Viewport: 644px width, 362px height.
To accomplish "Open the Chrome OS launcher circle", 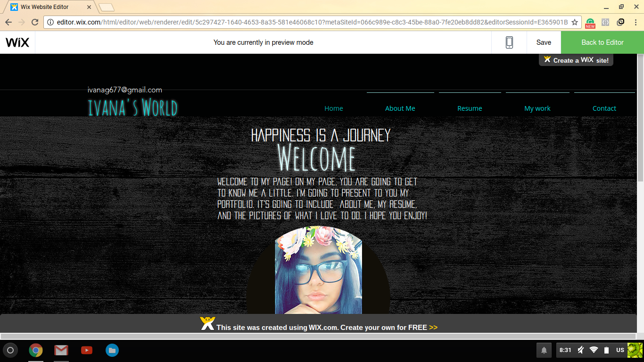I will (x=10, y=350).
